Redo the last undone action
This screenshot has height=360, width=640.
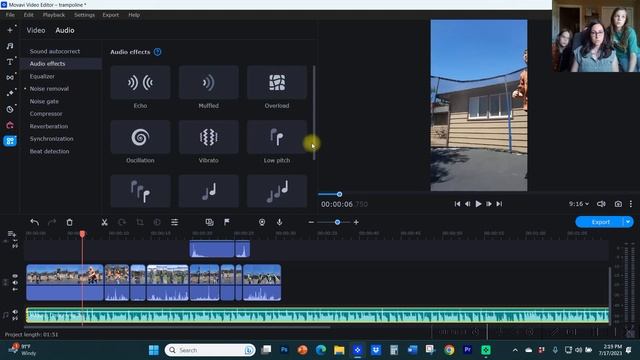pos(52,222)
